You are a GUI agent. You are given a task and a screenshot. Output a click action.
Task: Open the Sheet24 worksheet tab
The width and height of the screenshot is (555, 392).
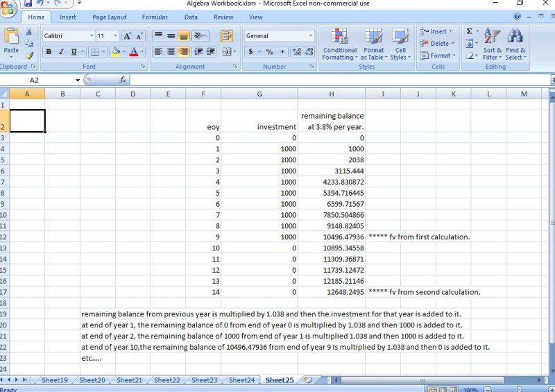click(x=241, y=380)
